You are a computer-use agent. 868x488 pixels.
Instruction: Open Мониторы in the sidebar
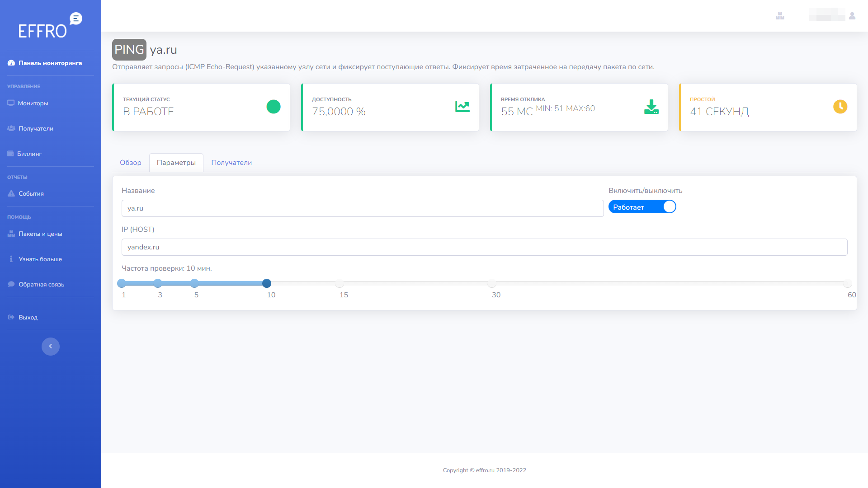click(33, 103)
